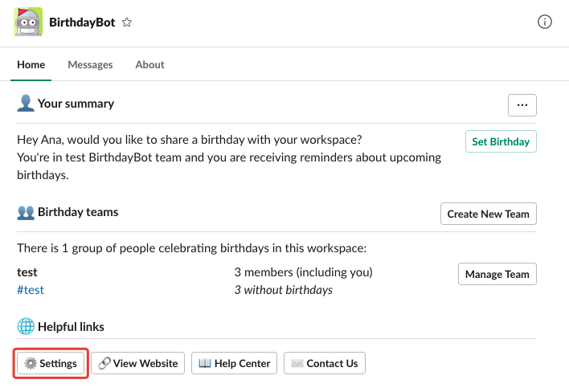The image size is (569, 392).
Task: Click the BirthdayBot app title
Action: tap(82, 22)
